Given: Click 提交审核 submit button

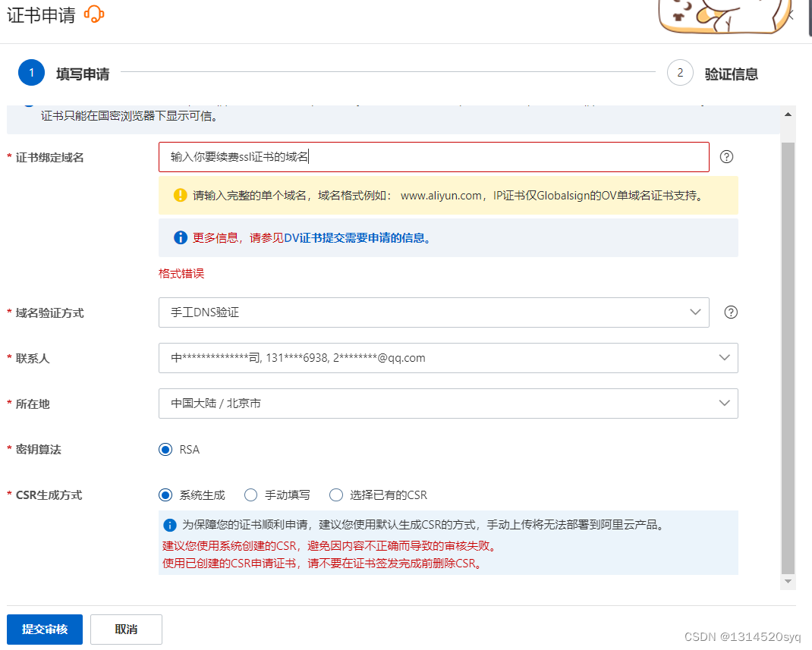Looking at the screenshot, I should click(x=45, y=629).
